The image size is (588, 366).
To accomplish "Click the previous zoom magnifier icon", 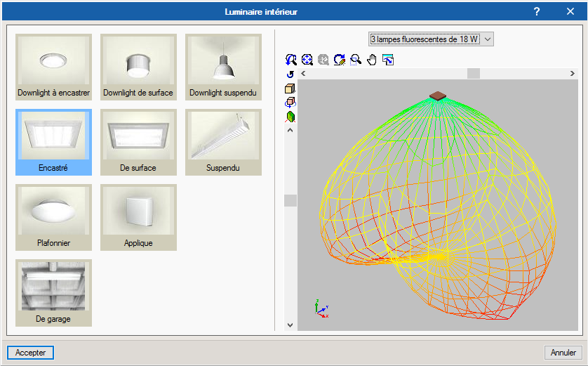I will (291, 60).
